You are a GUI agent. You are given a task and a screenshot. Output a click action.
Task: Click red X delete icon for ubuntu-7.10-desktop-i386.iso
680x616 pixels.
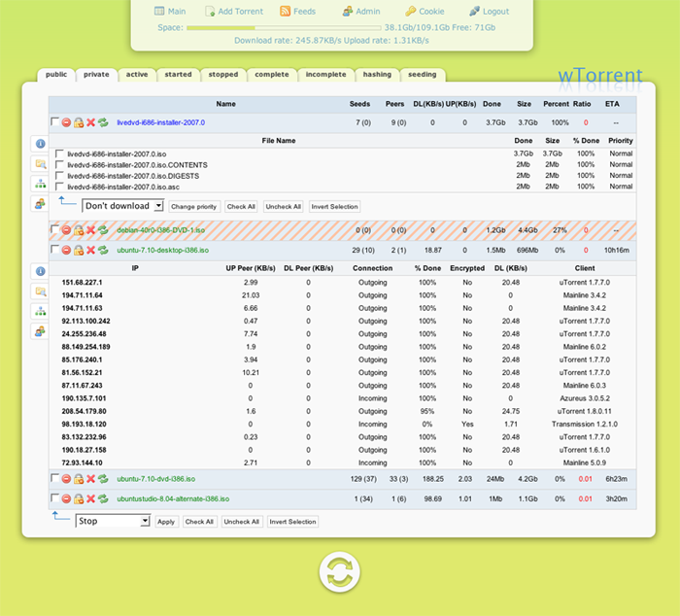coord(90,250)
